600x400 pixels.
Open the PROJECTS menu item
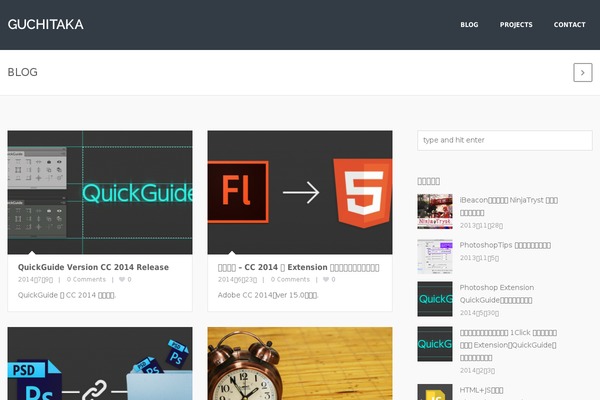tap(516, 24)
